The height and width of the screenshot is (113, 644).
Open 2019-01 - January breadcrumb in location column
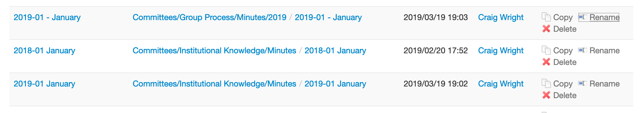(328, 17)
